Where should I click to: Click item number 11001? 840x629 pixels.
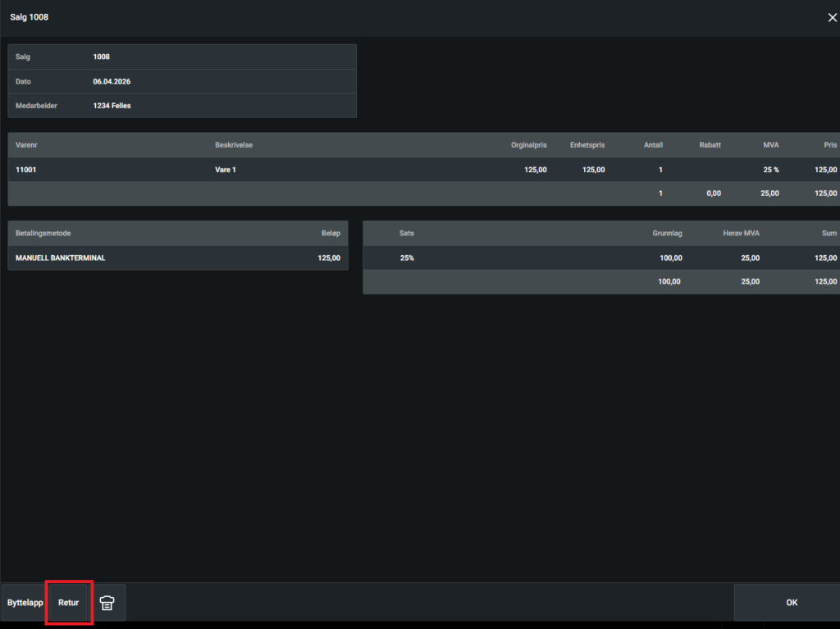(26, 170)
